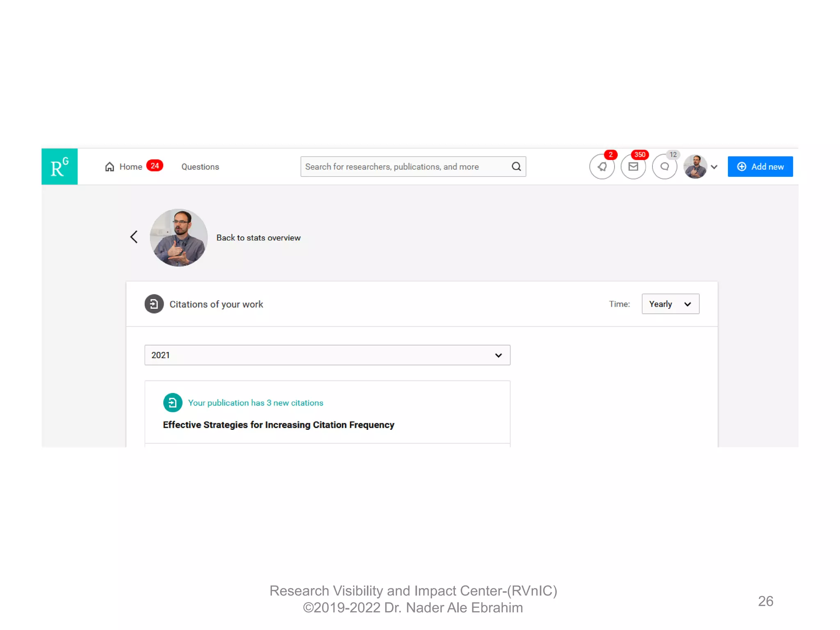Click the teal new citations icon

173,402
